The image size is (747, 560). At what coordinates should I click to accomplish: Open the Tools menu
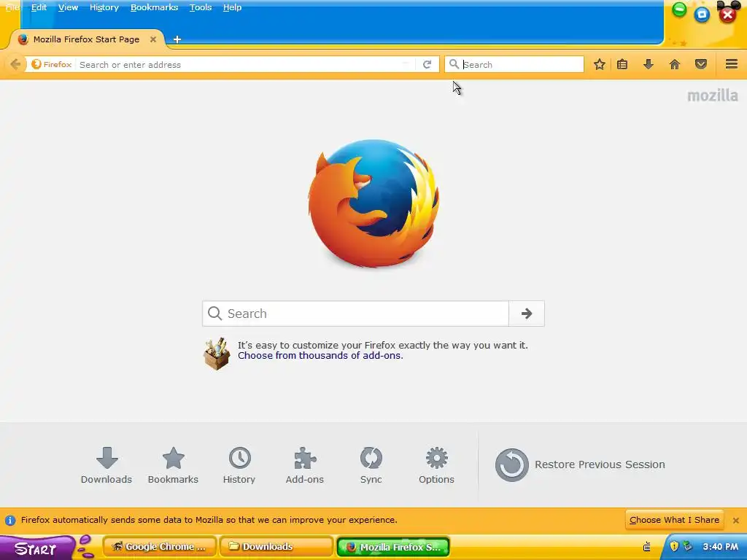201,7
